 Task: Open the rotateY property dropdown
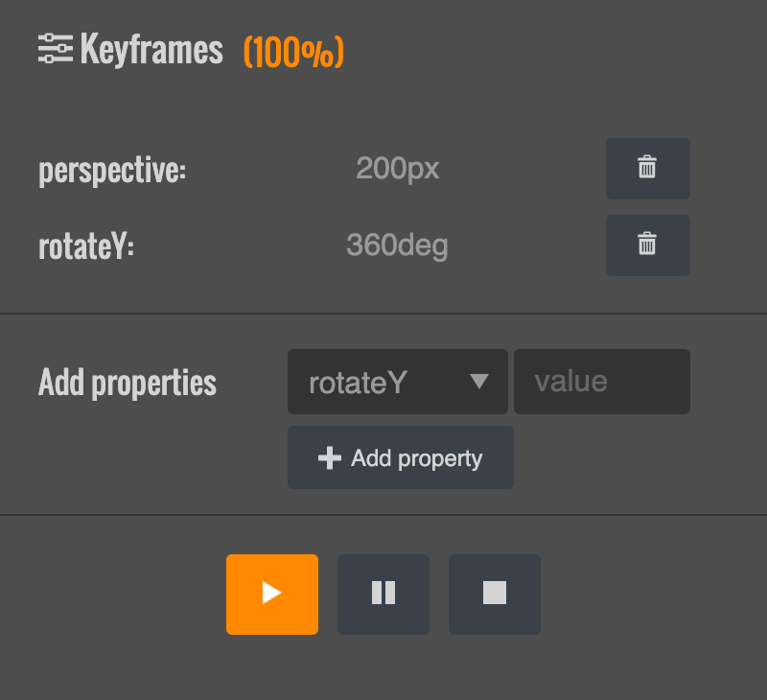(x=397, y=382)
